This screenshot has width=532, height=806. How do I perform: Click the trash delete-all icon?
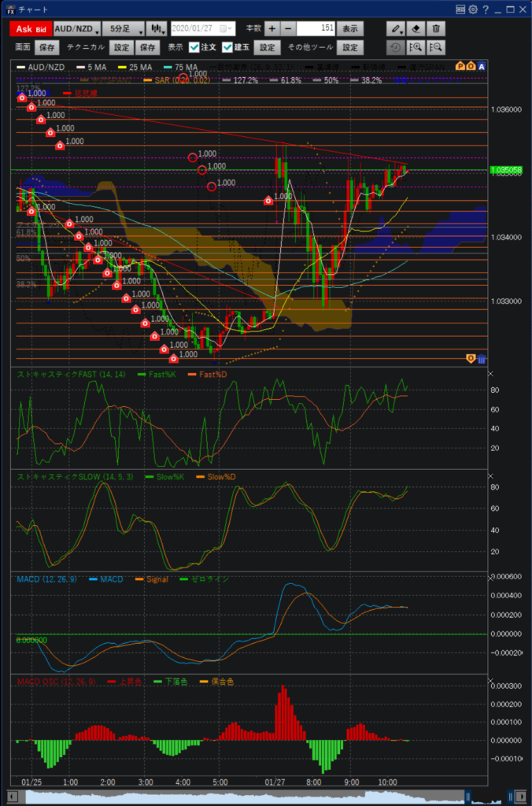tap(436, 28)
